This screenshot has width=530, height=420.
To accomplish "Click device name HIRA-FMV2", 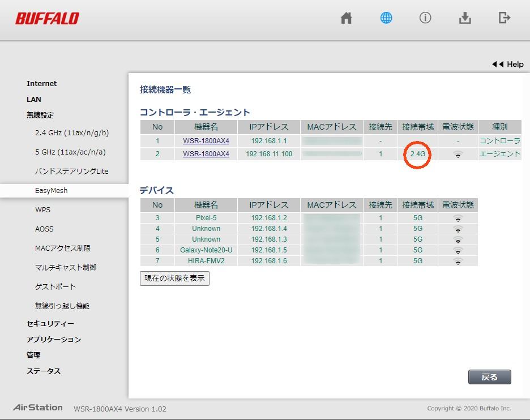I will pos(206,261).
